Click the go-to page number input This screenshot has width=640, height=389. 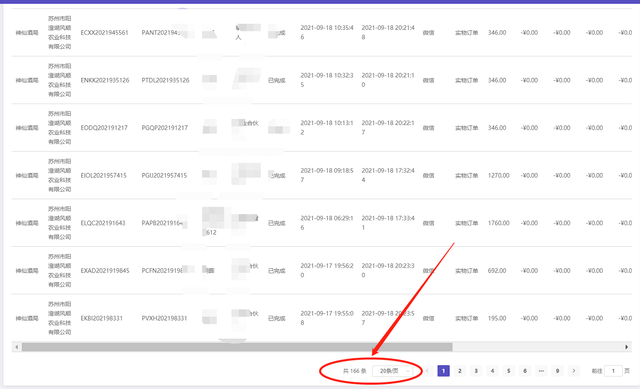pos(613,371)
